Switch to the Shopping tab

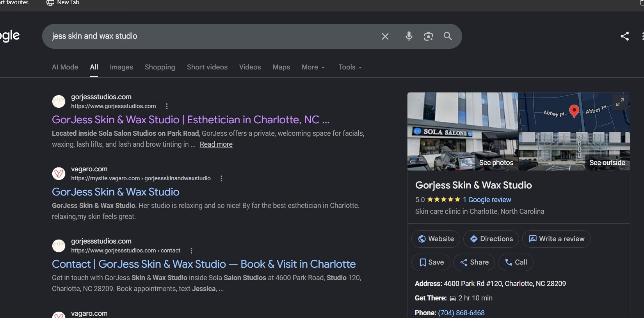point(160,67)
